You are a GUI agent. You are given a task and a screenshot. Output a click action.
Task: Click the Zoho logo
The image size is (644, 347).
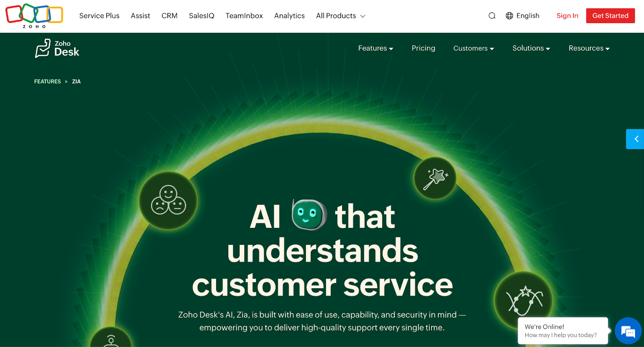34,16
